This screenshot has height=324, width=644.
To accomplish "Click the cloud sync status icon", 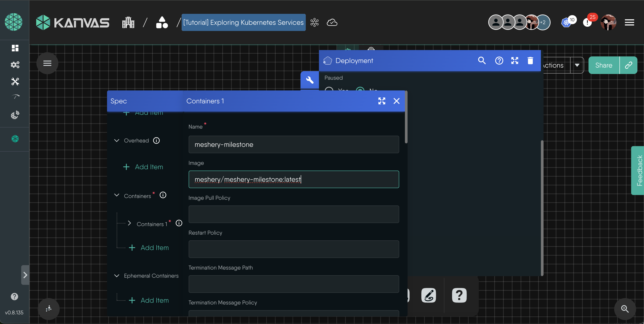I will tap(332, 23).
